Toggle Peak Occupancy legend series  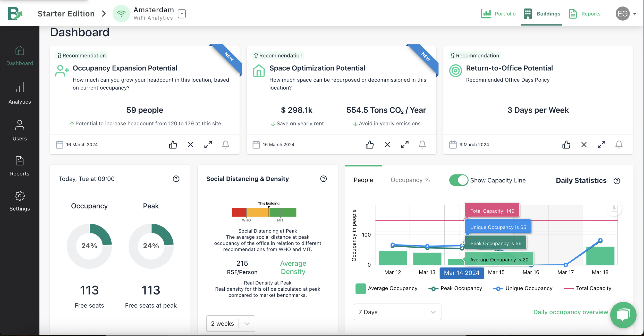(x=455, y=289)
